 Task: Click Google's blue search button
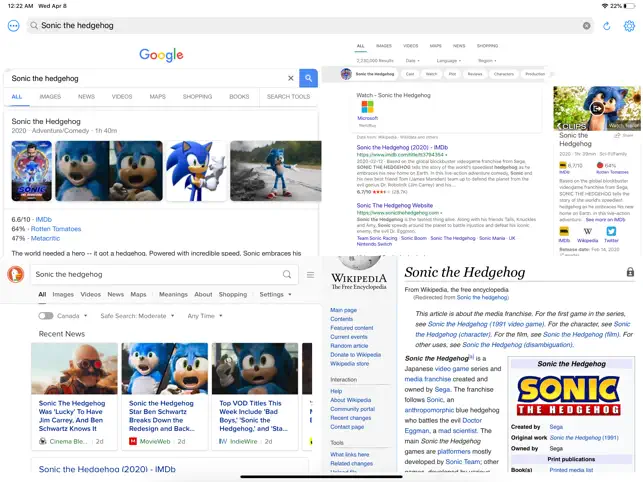click(308, 78)
